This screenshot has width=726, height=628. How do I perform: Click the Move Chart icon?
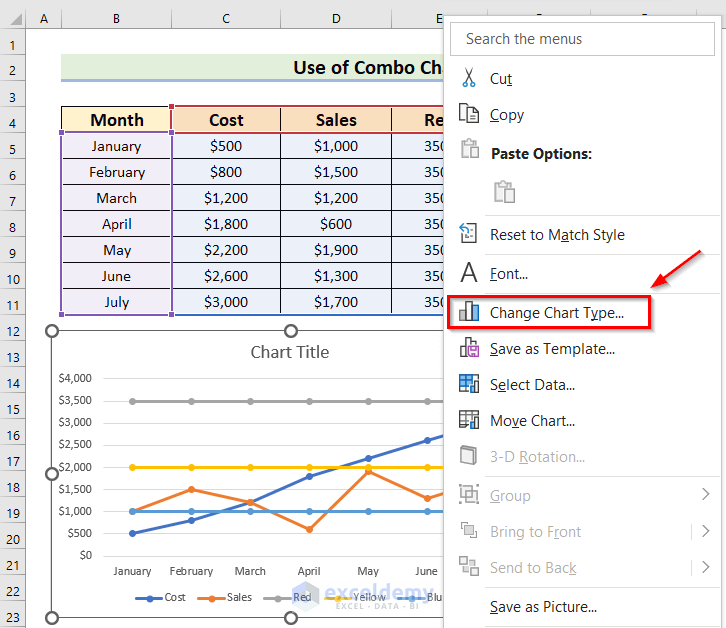(x=469, y=420)
